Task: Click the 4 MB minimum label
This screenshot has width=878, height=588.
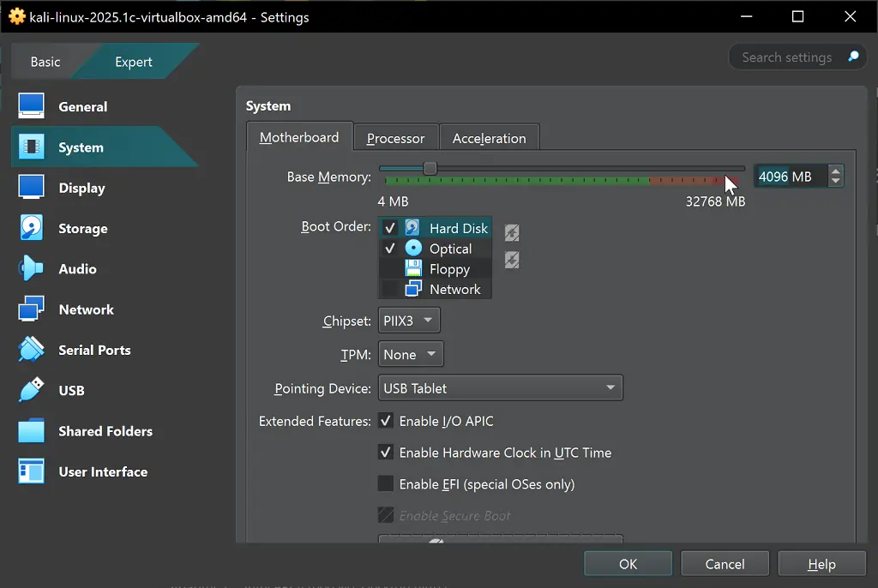Action: click(393, 201)
